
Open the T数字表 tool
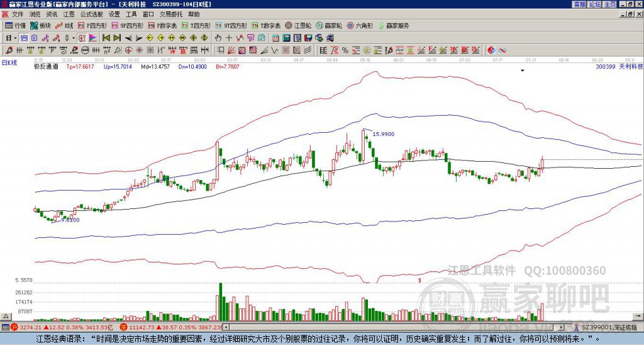[x=266, y=25]
